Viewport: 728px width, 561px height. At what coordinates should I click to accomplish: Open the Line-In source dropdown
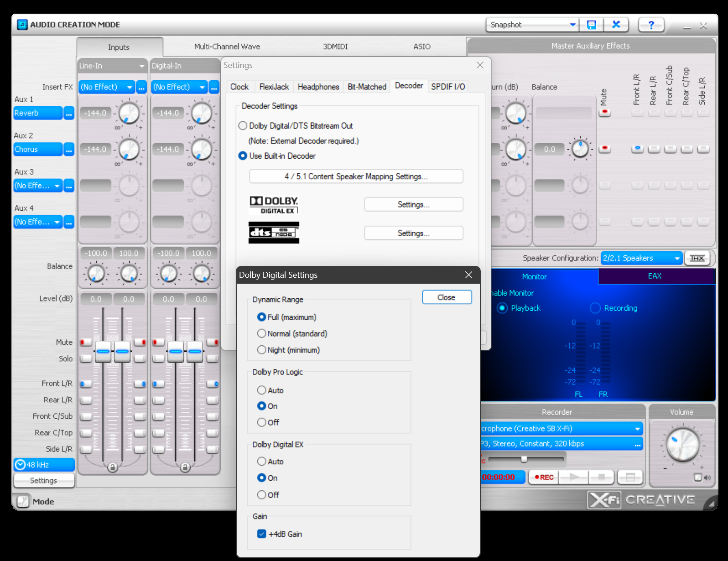[112, 66]
